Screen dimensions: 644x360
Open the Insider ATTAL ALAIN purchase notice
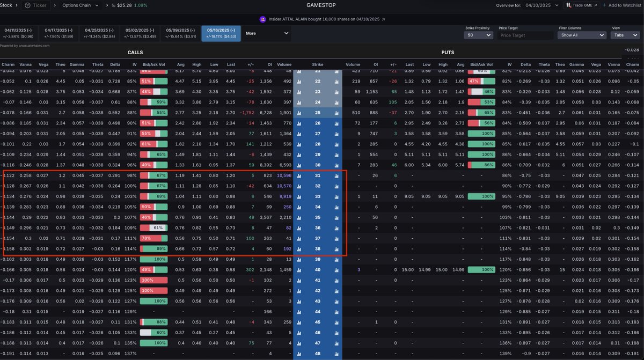(323, 19)
